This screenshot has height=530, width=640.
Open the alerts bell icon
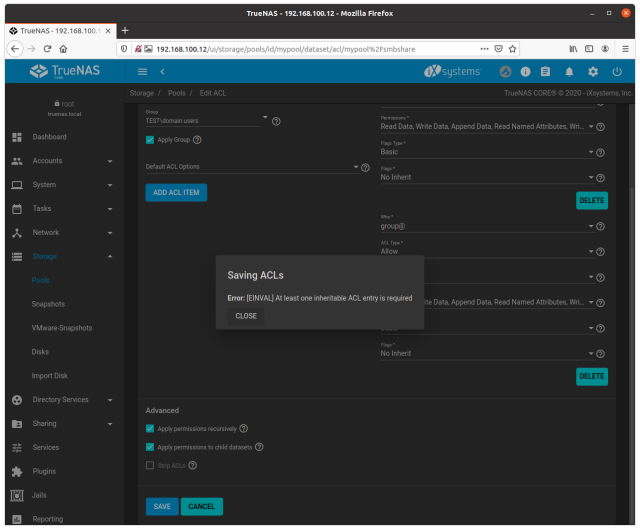pyautogui.click(x=569, y=72)
